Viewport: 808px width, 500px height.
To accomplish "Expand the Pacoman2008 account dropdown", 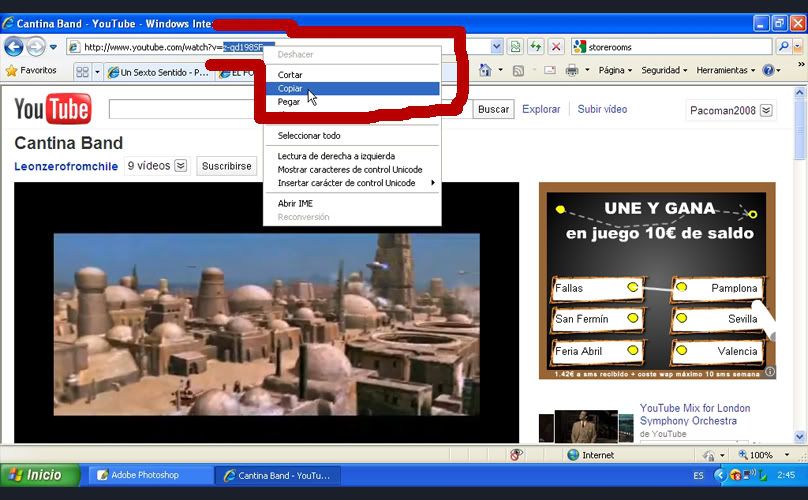I will 766,110.
